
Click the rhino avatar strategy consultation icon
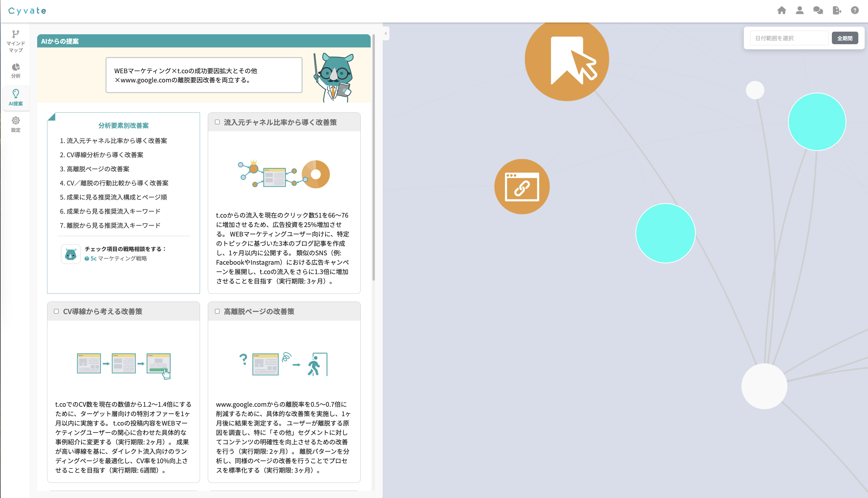pyautogui.click(x=71, y=254)
